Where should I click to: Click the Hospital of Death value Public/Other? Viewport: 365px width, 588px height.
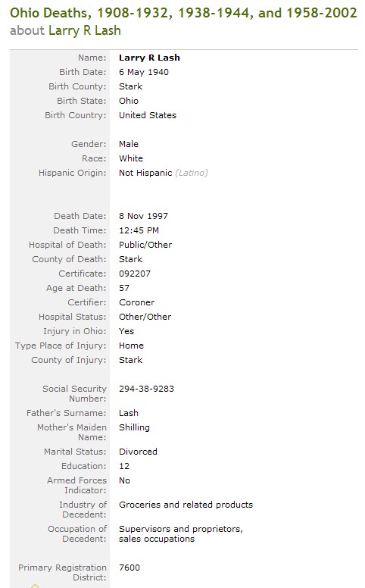click(x=145, y=245)
